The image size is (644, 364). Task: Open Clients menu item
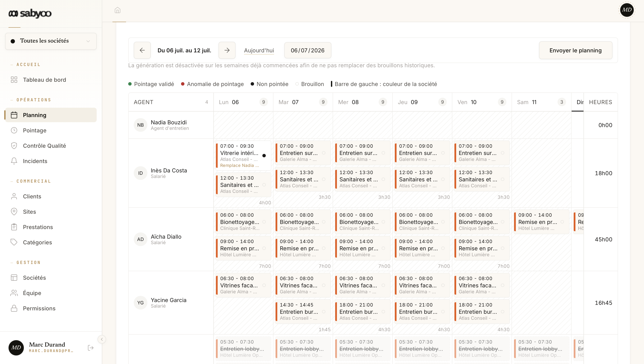tap(51, 196)
